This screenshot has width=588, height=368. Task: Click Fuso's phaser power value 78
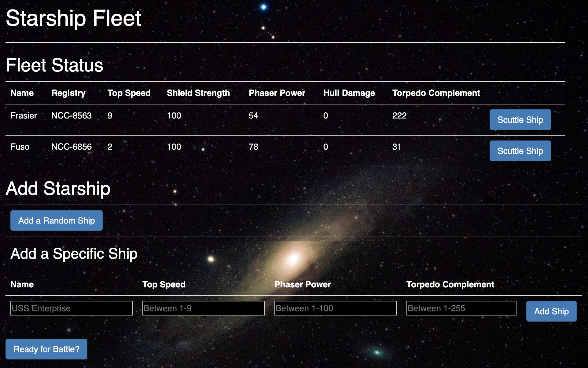253,147
